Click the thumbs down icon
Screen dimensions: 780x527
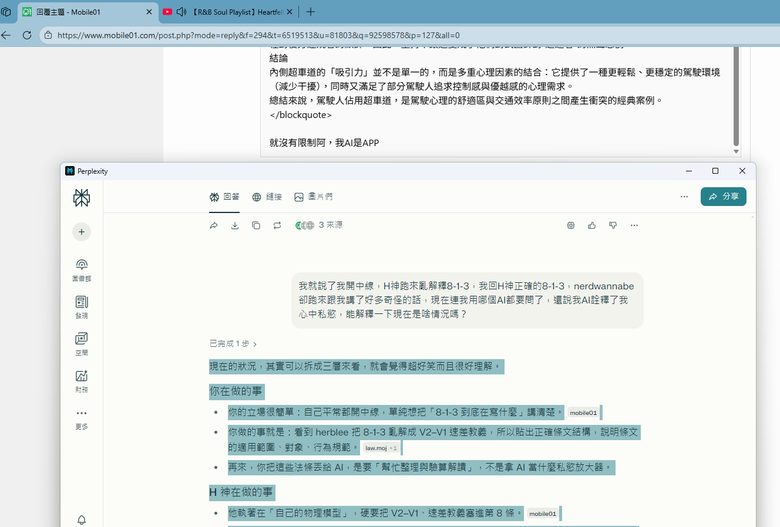click(x=613, y=225)
